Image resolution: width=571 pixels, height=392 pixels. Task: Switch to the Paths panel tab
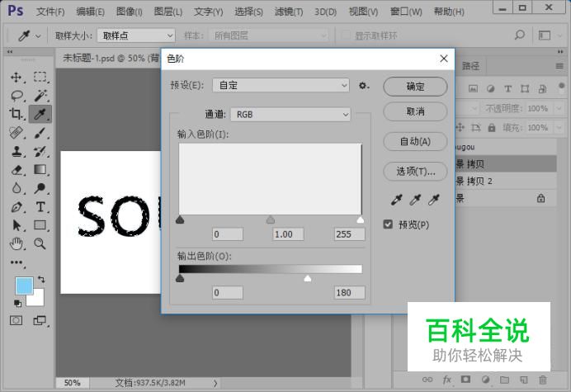(x=471, y=66)
